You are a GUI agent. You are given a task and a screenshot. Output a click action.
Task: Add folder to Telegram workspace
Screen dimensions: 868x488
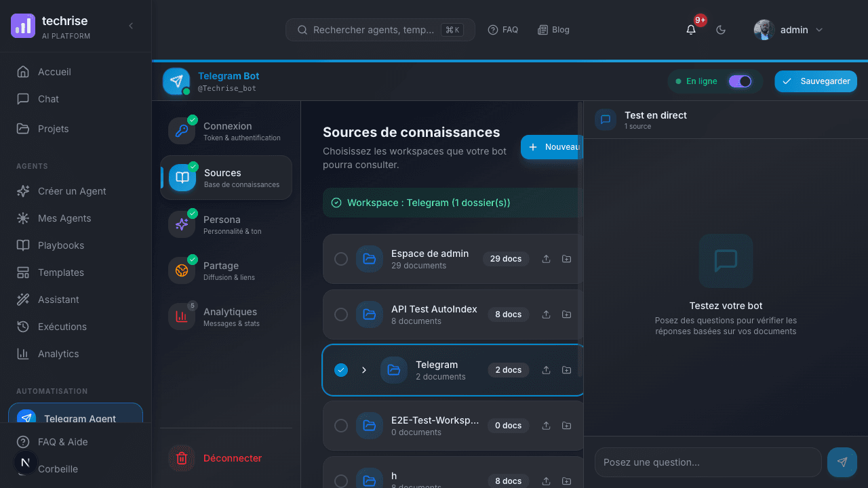point(567,370)
